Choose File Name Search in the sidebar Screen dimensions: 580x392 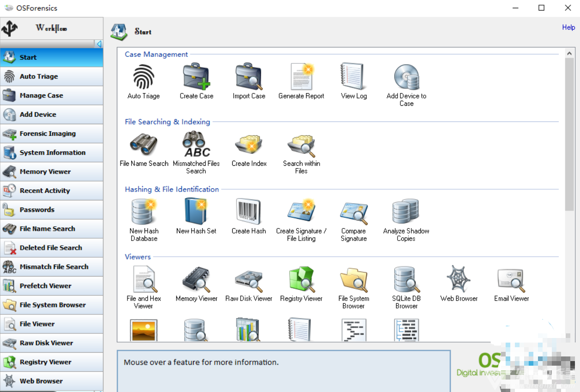52,229
